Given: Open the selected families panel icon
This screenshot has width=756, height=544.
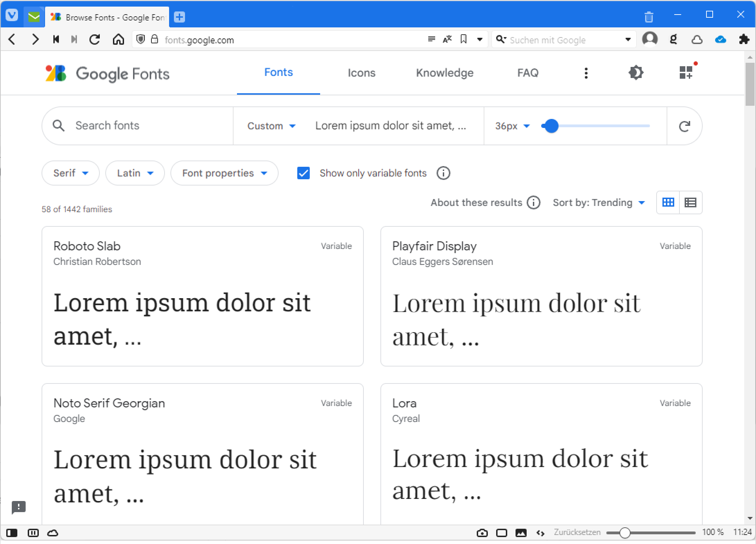Looking at the screenshot, I should 686,72.
